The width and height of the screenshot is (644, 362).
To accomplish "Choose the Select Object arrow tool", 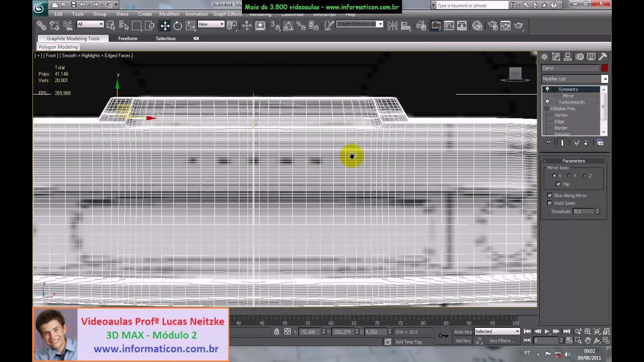I will tap(111, 25).
